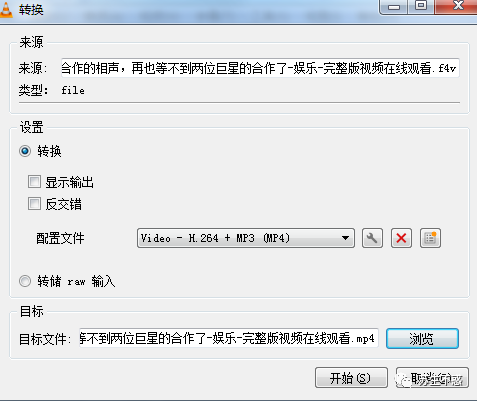The width and height of the screenshot is (477, 401).
Task: Click into the 目标文件 destination field
Action: (x=229, y=338)
